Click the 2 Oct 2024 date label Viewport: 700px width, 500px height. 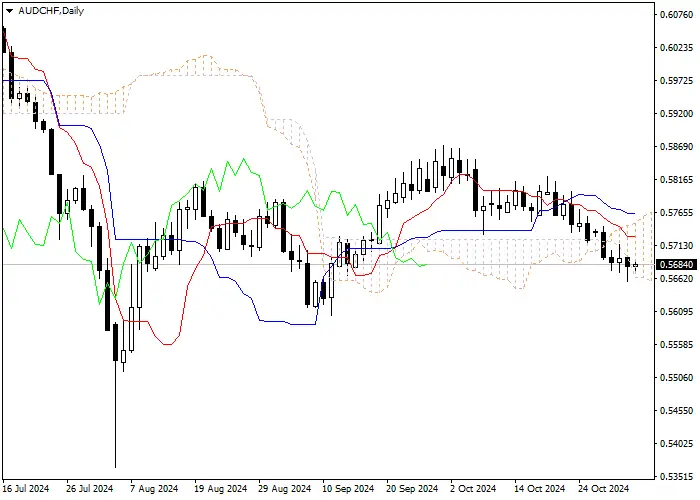click(473, 489)
